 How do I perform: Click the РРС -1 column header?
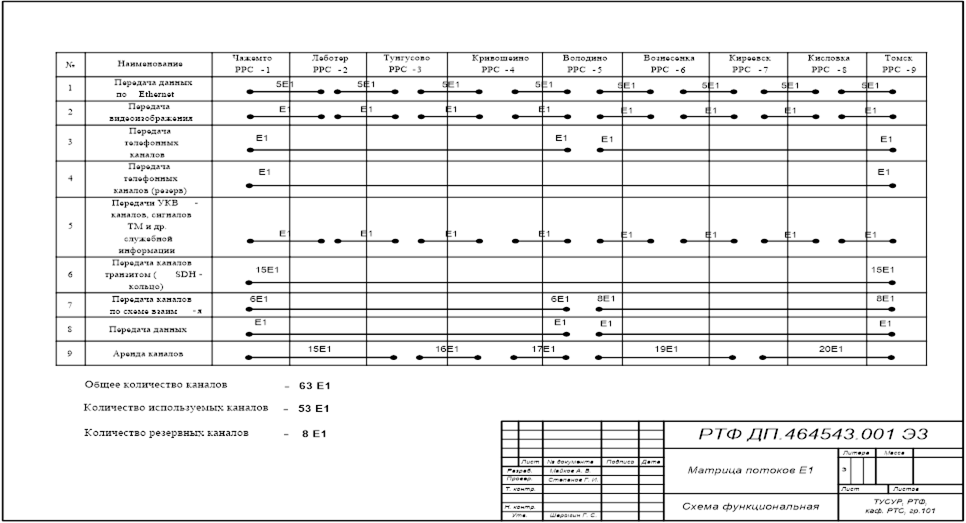click(251, 64)
